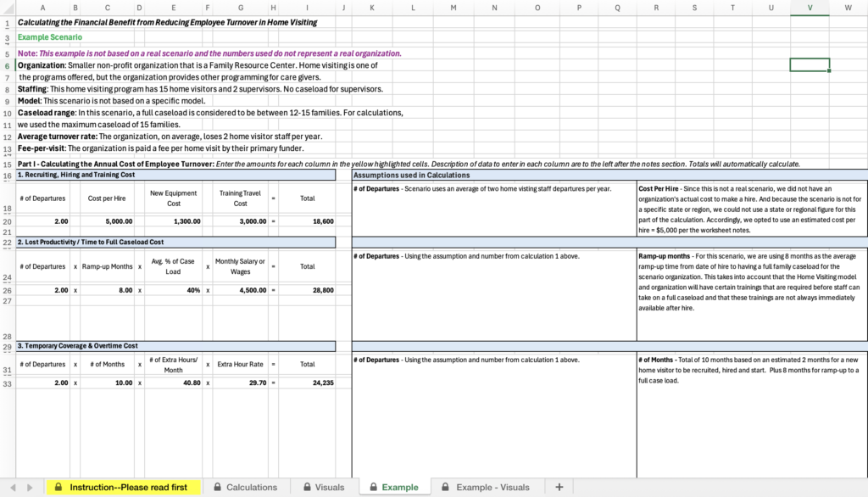Select New Equipment Cost value 1,300.00
868x497 pixels.
tap(173, 221)
